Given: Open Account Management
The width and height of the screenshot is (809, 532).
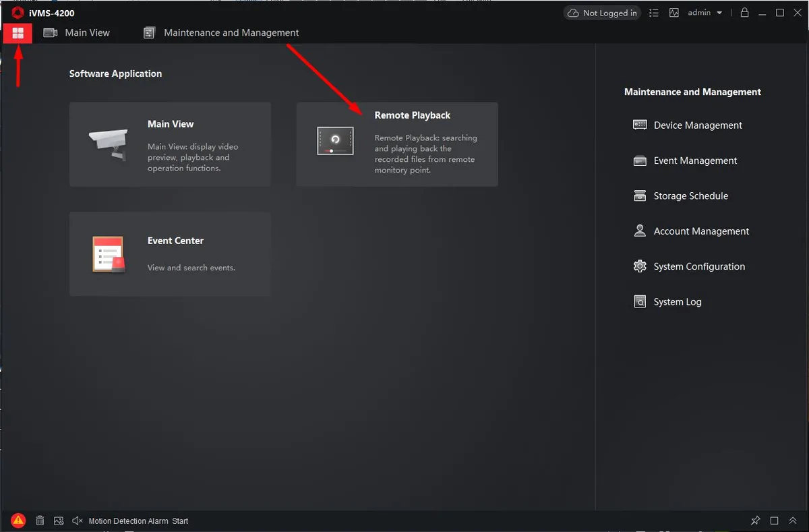Looking at the screenshot, I should click(691, 231).
